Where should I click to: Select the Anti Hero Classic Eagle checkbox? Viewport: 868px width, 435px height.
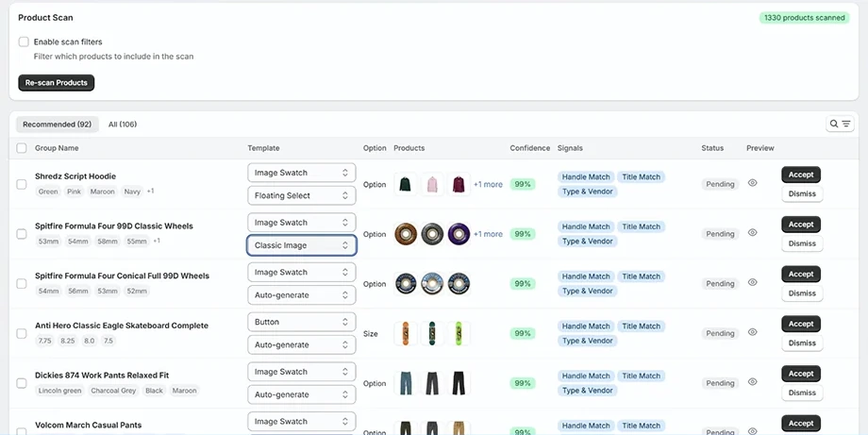(22, 334)
